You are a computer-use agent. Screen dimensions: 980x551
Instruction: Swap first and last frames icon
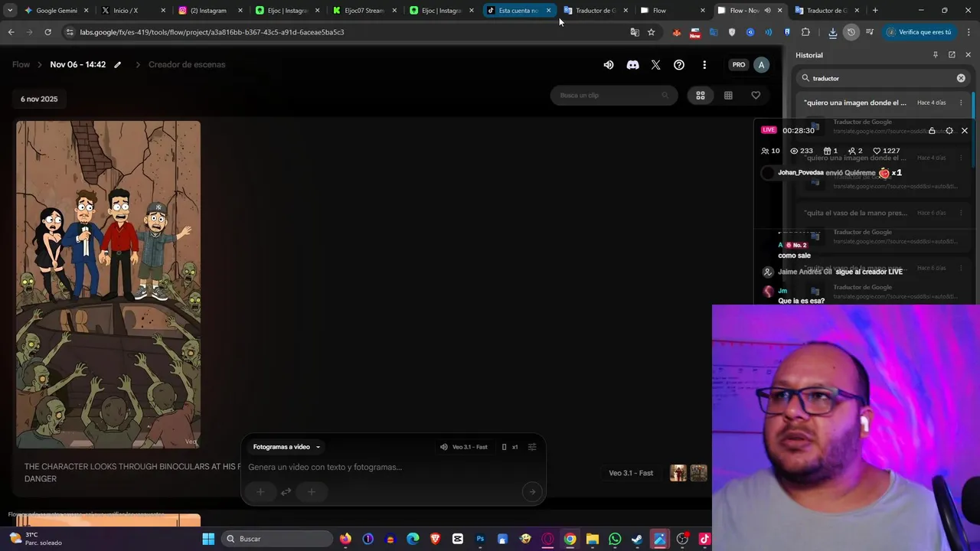pyautogui.click(x=286, y=492)
